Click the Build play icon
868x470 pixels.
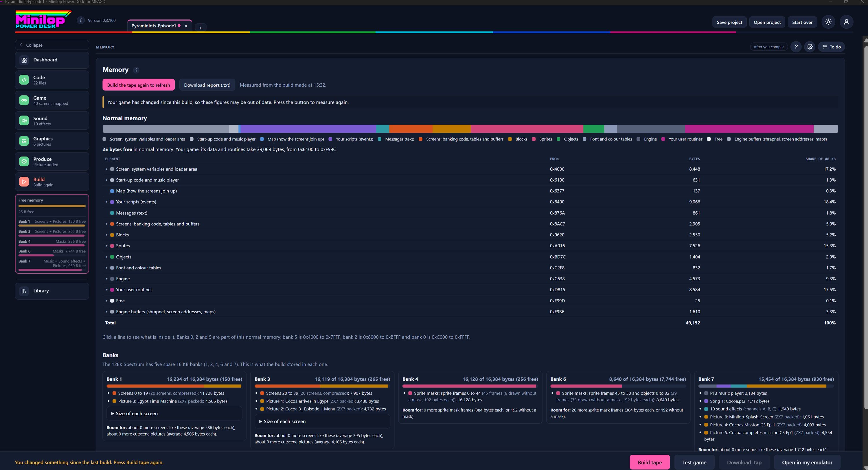pyautogui.click(x=24, y=182)
